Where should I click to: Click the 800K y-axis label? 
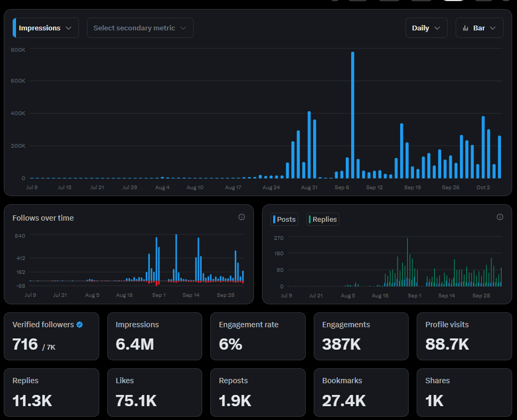pos(18,50)
